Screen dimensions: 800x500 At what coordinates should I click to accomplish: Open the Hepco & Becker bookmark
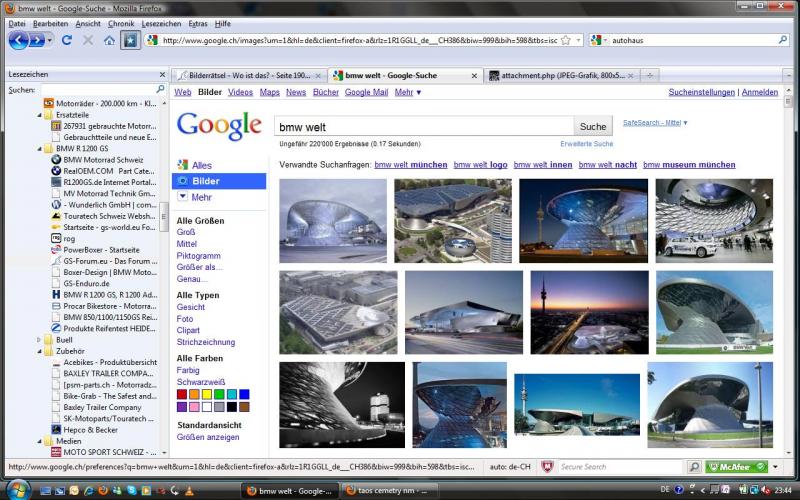pyautogui.click(x=85, y=430)
